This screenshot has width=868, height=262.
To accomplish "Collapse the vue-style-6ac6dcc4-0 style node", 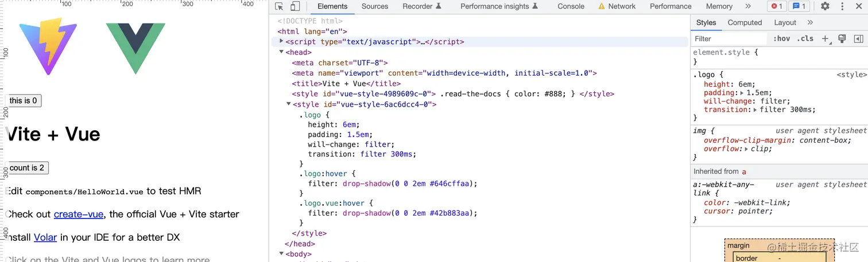I will [289, 104].
